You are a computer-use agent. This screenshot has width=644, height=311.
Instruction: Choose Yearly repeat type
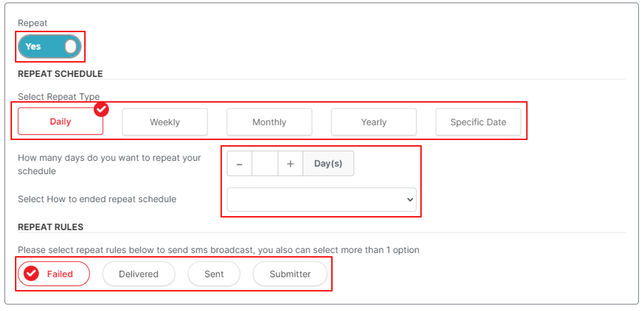click(374, 122)
